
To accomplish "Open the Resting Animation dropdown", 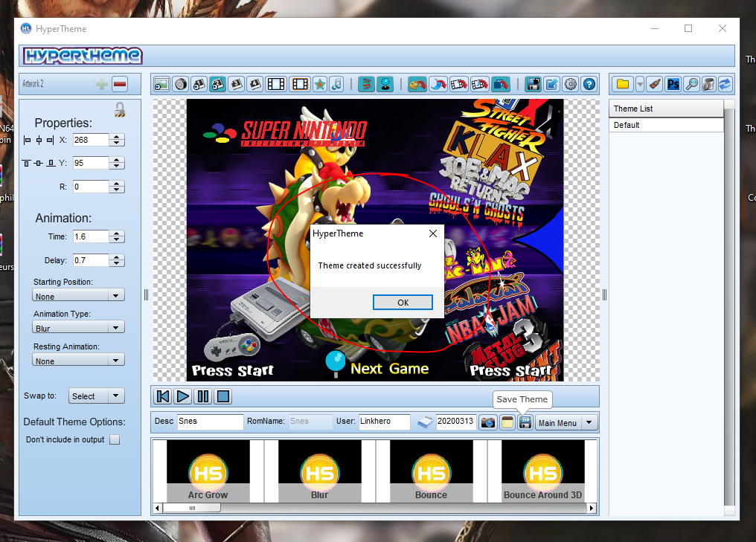I will coord(78,361).
